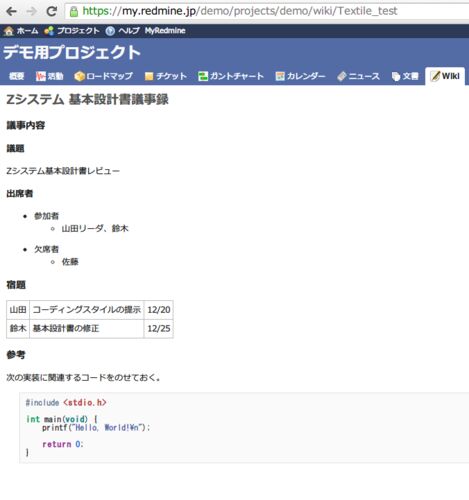Switch to the カレンダー tab
This screenshot has height=500, width=469.
click(x=306, y=76)
